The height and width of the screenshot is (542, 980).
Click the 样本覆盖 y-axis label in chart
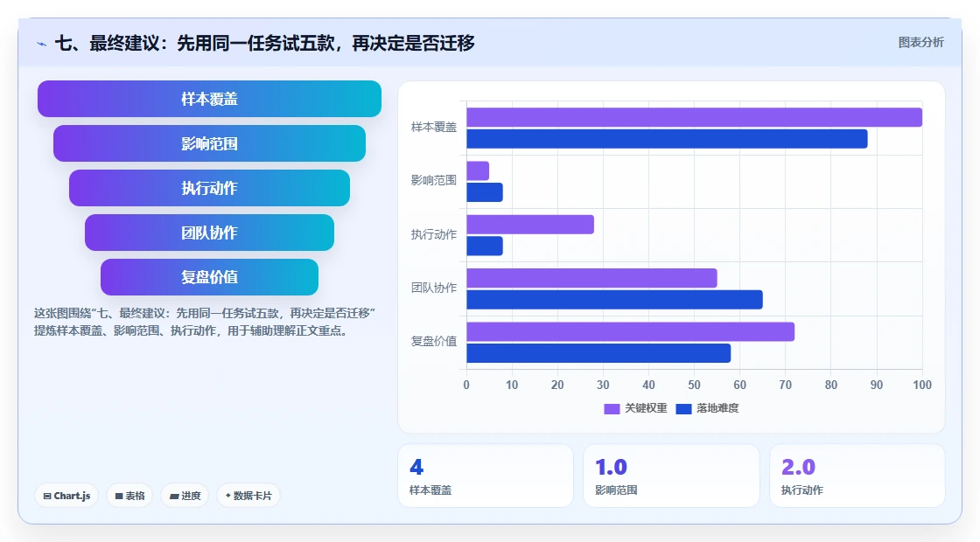[x=434, y=128]
